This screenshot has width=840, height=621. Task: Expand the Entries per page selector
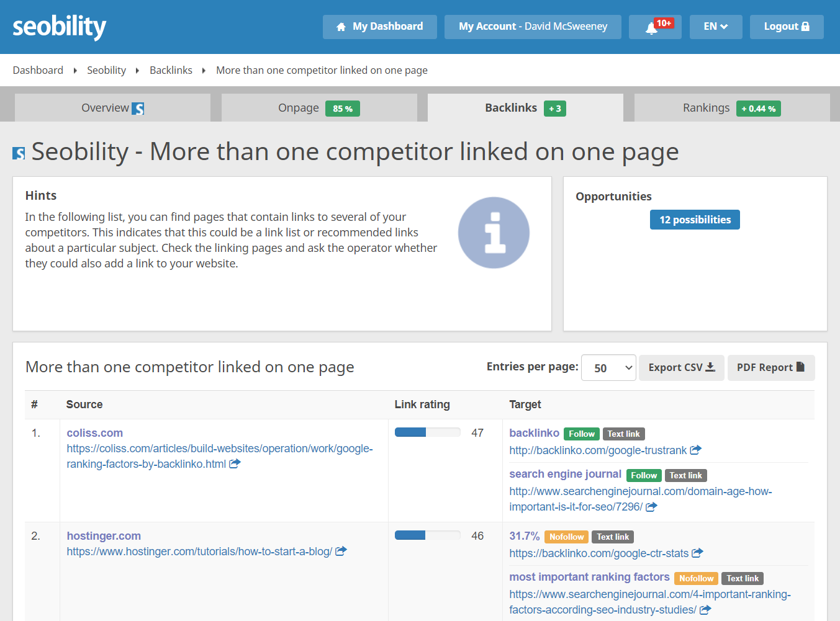(x=608, y=368)
